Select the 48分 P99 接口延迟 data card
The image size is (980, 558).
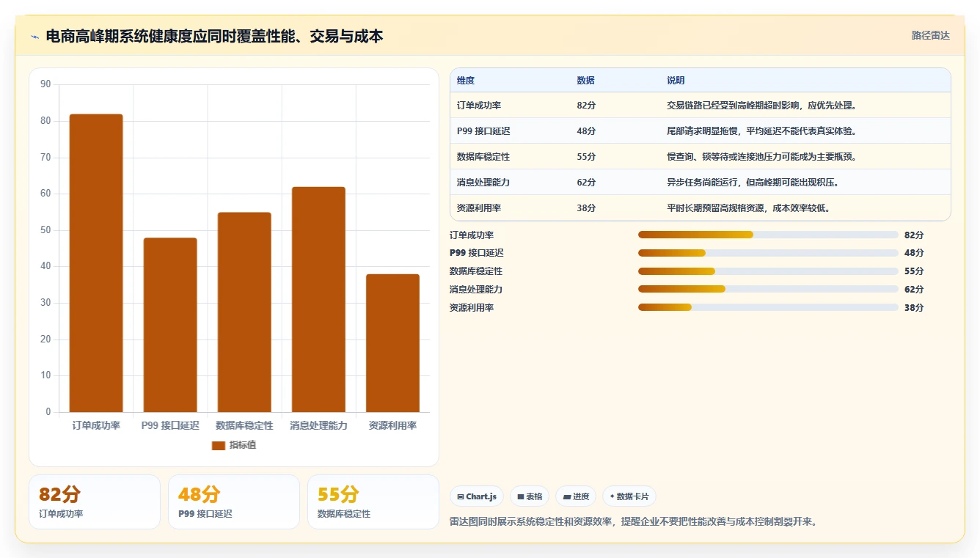(x=234, y=502)
